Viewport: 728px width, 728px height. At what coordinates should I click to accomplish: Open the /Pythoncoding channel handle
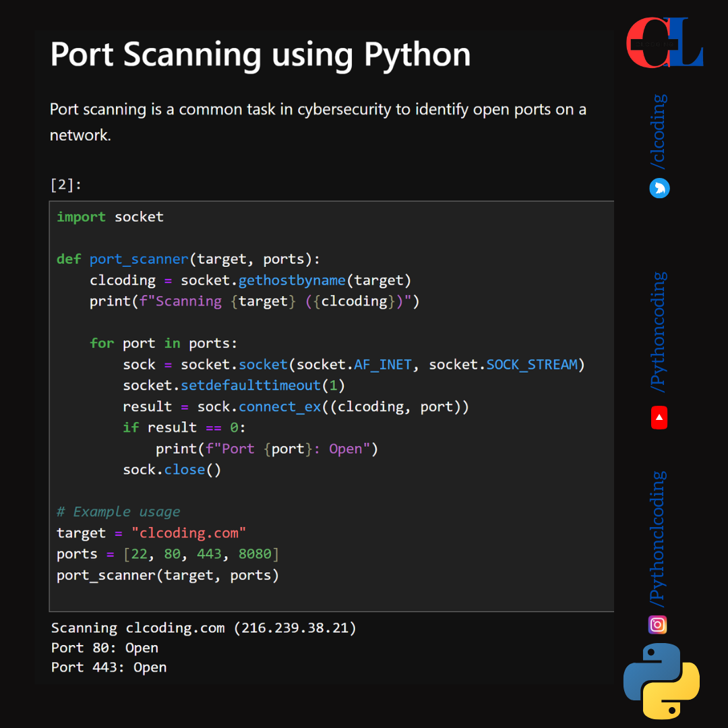pyautogui.click(x=659, y=332)
